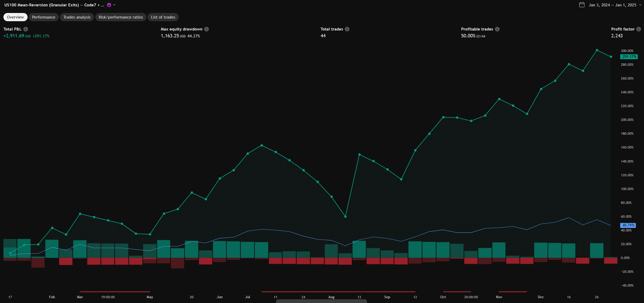Click calendar icon beside the date range

pyautogui.click(x=582, y=5)
